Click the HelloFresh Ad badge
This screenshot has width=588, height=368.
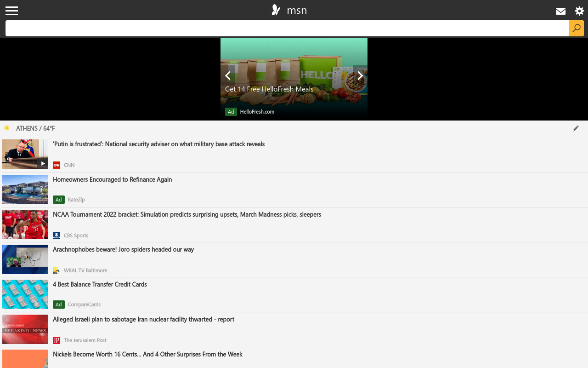pos(231,112)
